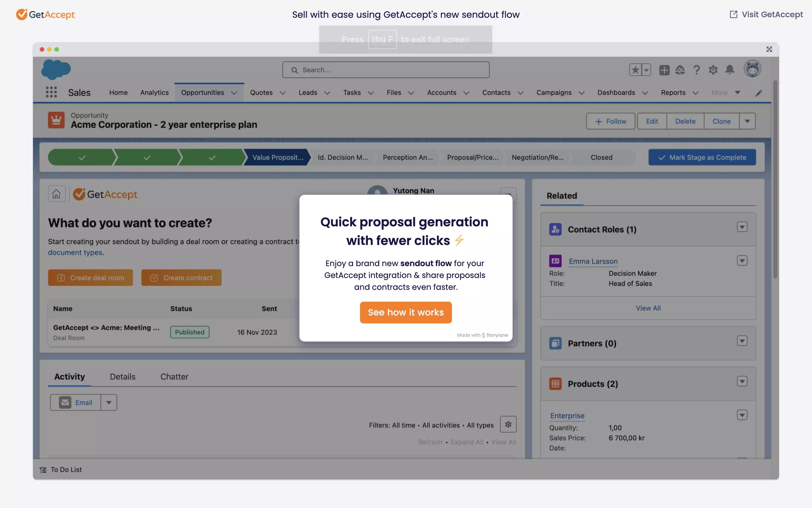Switch to the Analytics tab
The image size is (812, 508).
tap(154, 92)
